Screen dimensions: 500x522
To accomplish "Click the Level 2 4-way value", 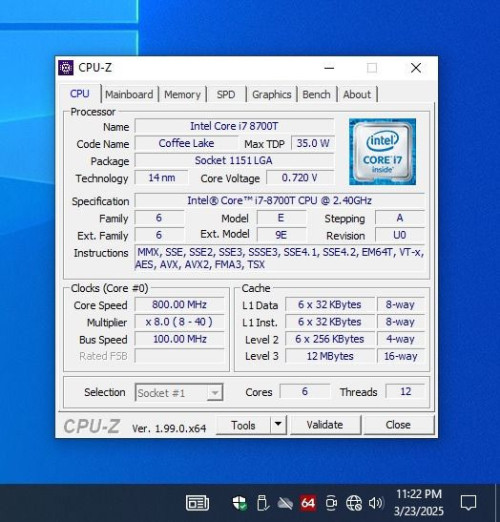I will pos(400,339).
